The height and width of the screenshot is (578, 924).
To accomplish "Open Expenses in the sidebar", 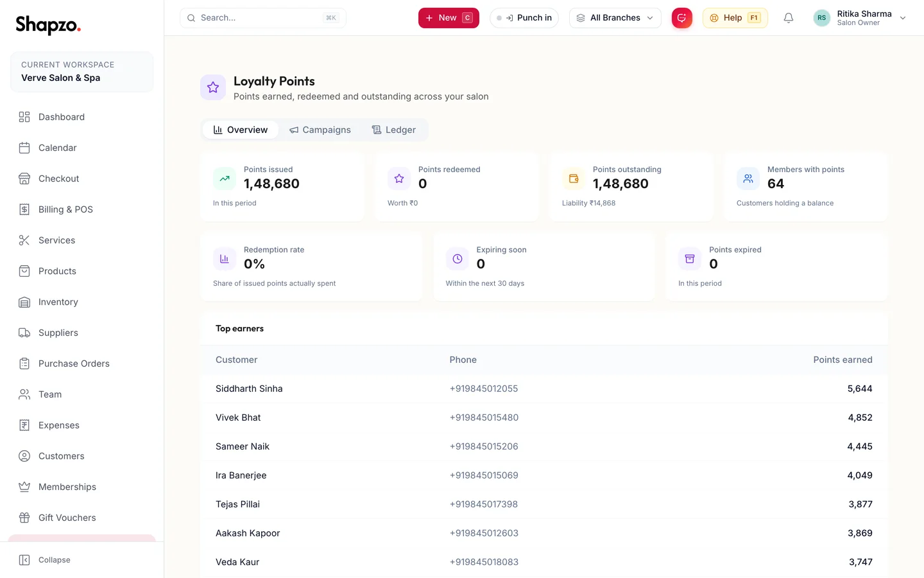I will [81, 425].
